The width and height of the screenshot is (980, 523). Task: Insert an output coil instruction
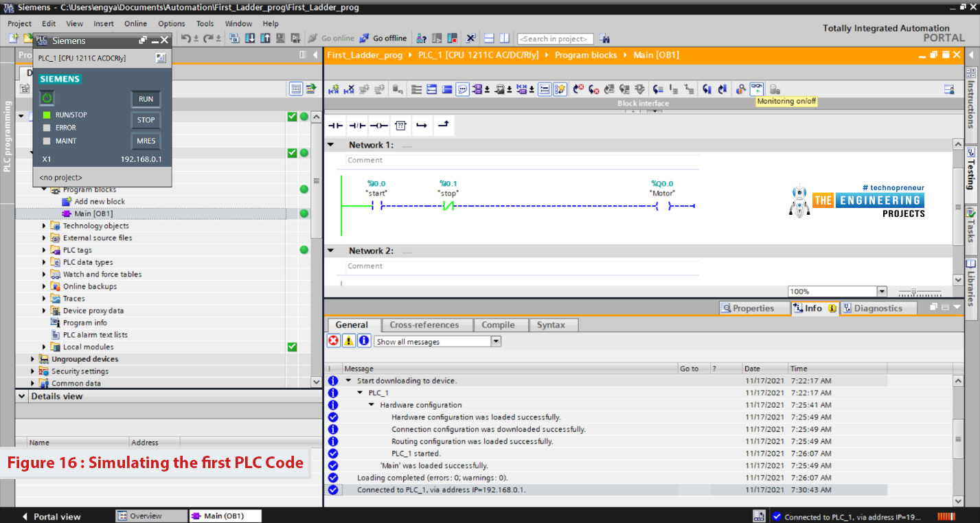click(379, 126)
